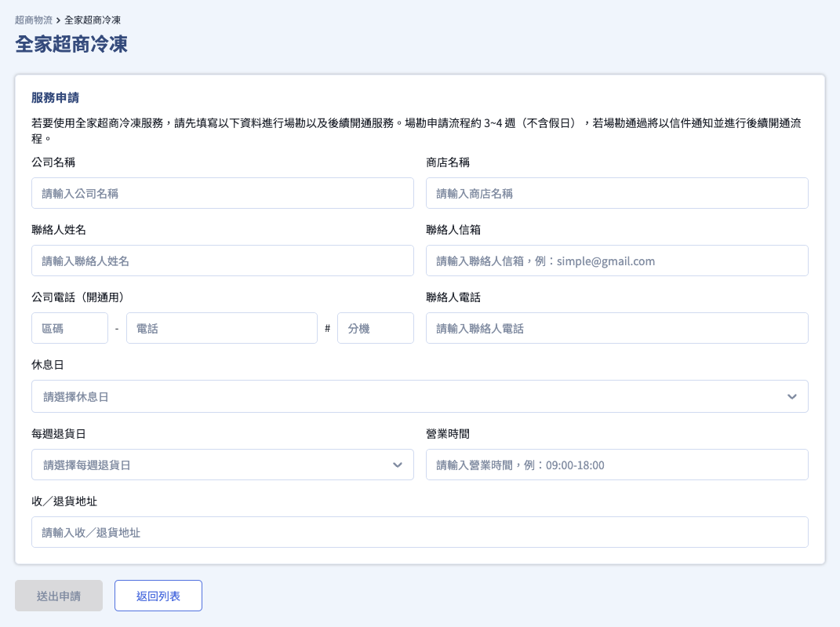The width and height of the screenshot is (840, 627).
Task: Click the 休息日 dropdown chevron arrow
Action: 792,396
